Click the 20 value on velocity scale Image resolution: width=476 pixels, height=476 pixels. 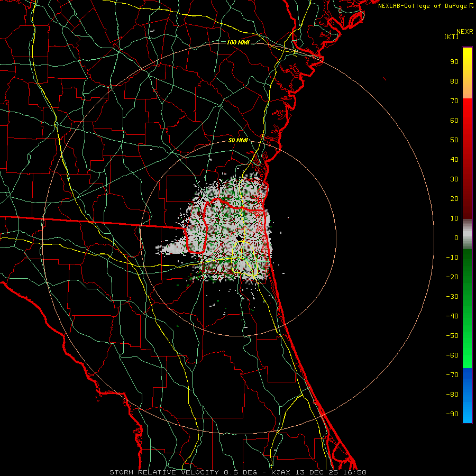pyautogui.click(x=454, y=199)
